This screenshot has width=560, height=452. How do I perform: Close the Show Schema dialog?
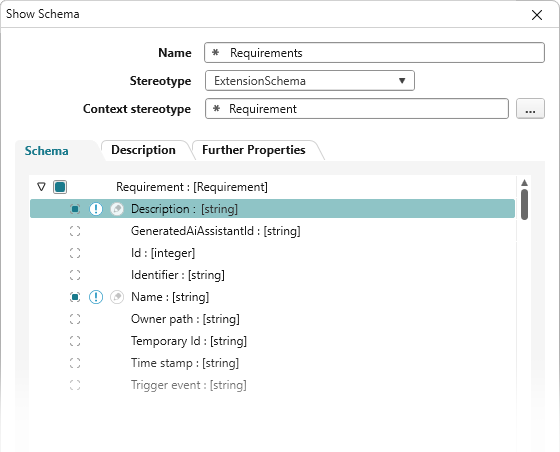point(537,15)
